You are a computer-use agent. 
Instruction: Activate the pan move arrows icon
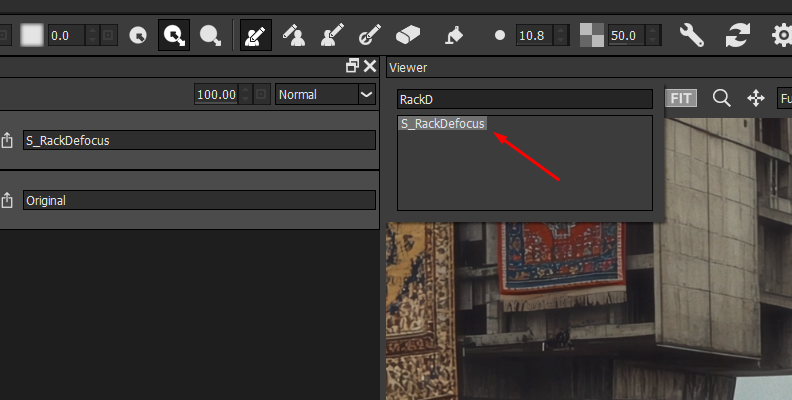click(756, 98)
